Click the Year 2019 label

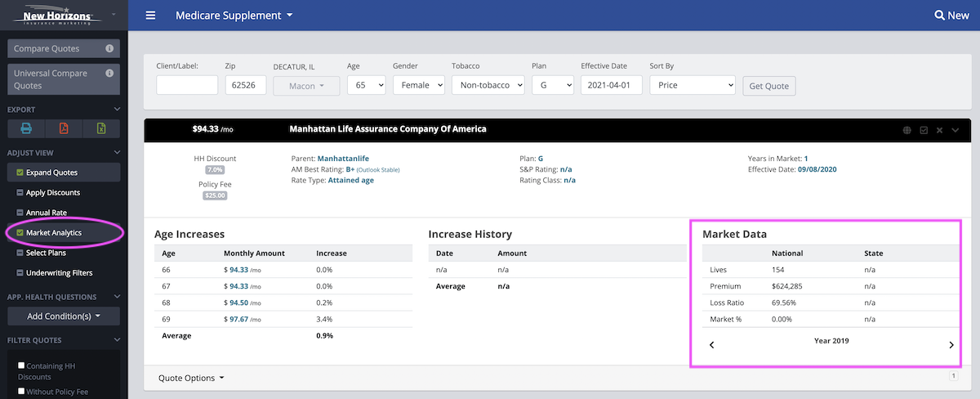(831, 340)
